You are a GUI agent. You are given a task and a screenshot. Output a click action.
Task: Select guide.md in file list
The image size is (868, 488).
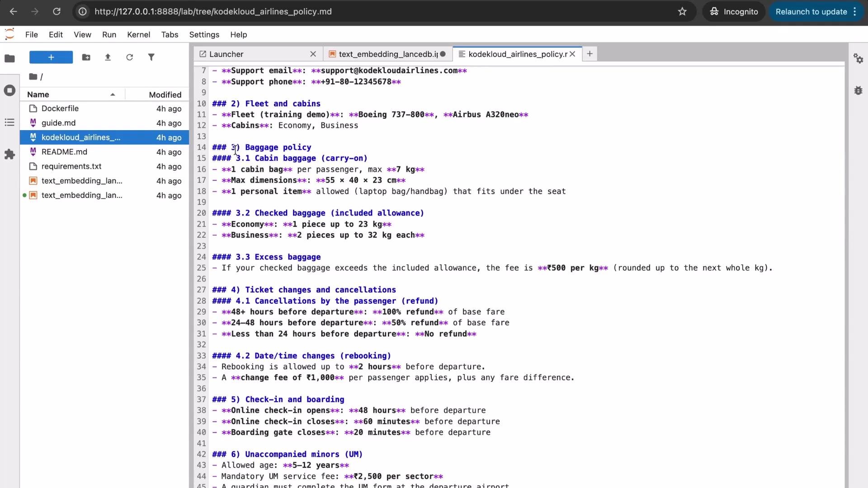(x=104, y=123)
